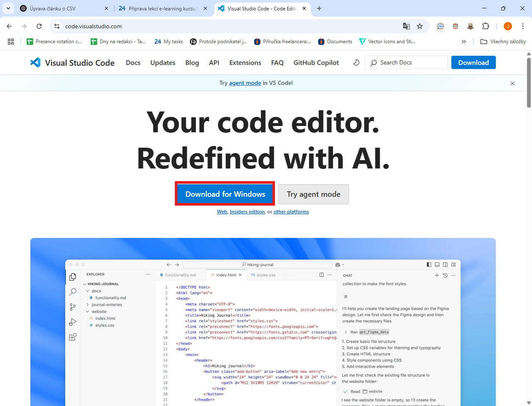
Task: Follow the 'other platforms' link
Action: pos(291,212)
